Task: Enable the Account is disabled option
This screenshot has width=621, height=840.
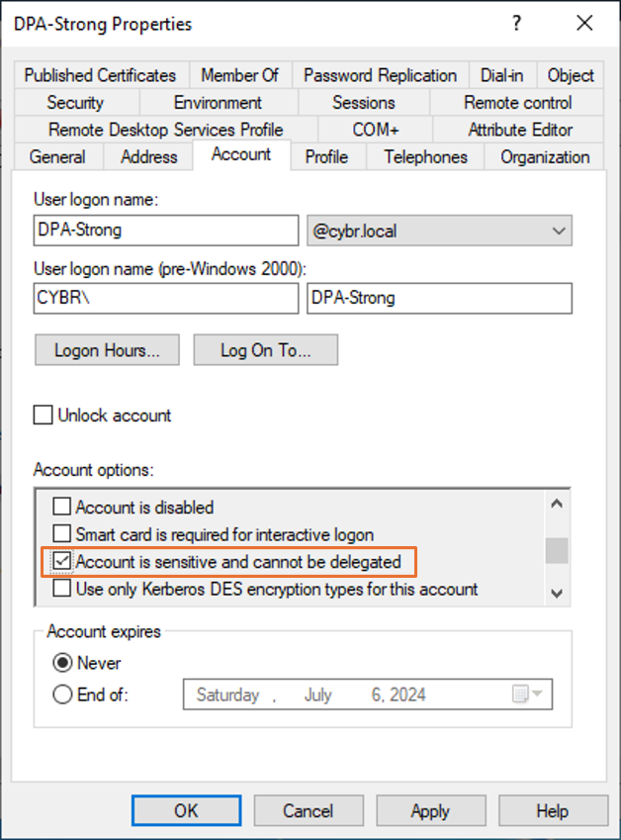Action: (61, 507)
